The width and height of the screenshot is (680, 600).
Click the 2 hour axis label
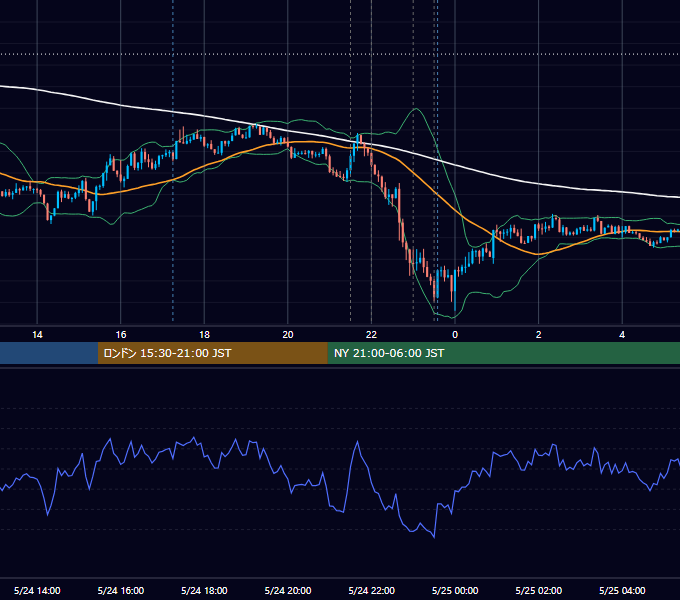coord(539,335)
